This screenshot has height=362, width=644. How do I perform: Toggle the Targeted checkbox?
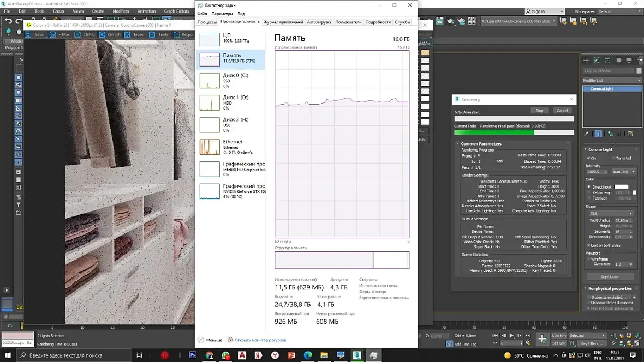click(x=613, y=158)
